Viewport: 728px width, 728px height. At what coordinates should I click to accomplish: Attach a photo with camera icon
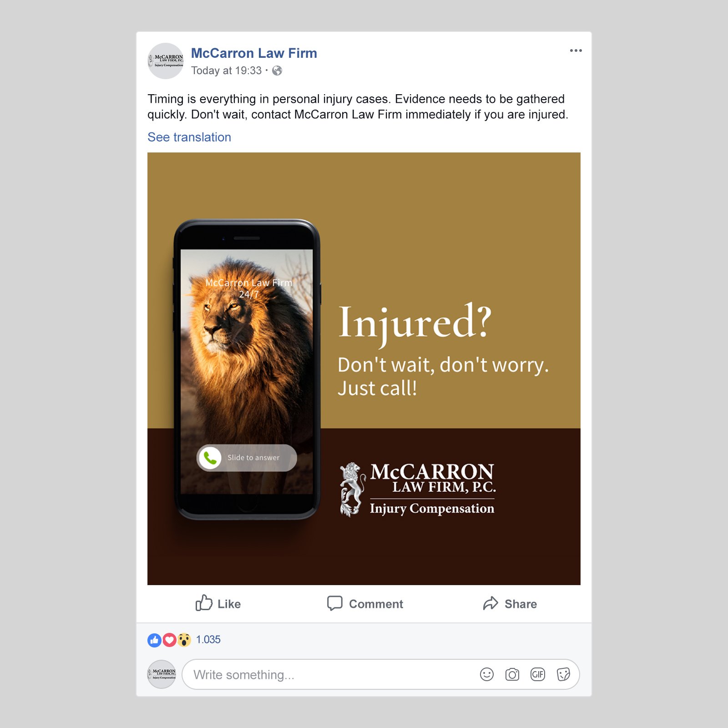512,674
